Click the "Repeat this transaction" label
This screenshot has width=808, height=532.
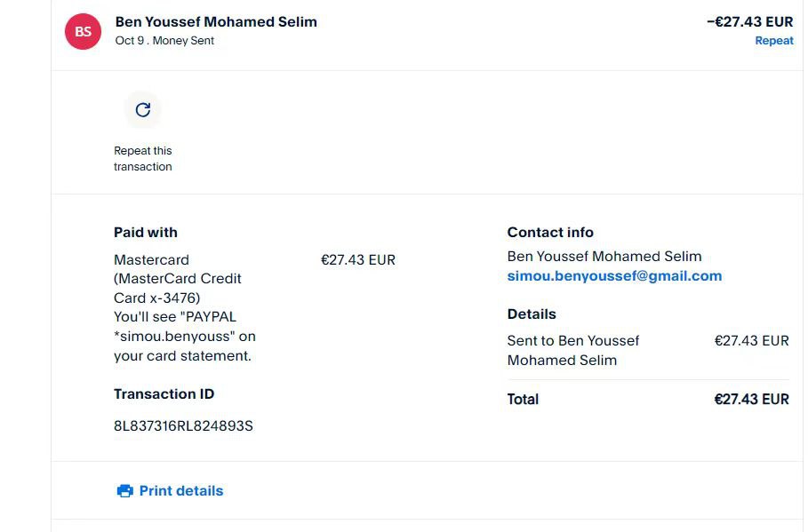tap(143, 159)
